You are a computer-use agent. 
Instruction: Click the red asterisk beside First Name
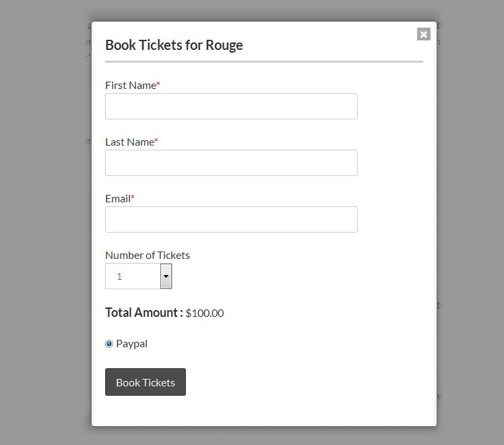tap(158, 84)
